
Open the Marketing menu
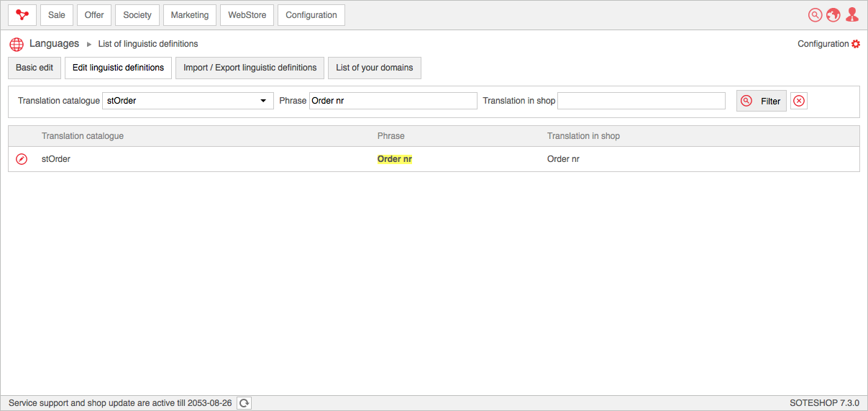pyautogui.click(x=190, y=15)
